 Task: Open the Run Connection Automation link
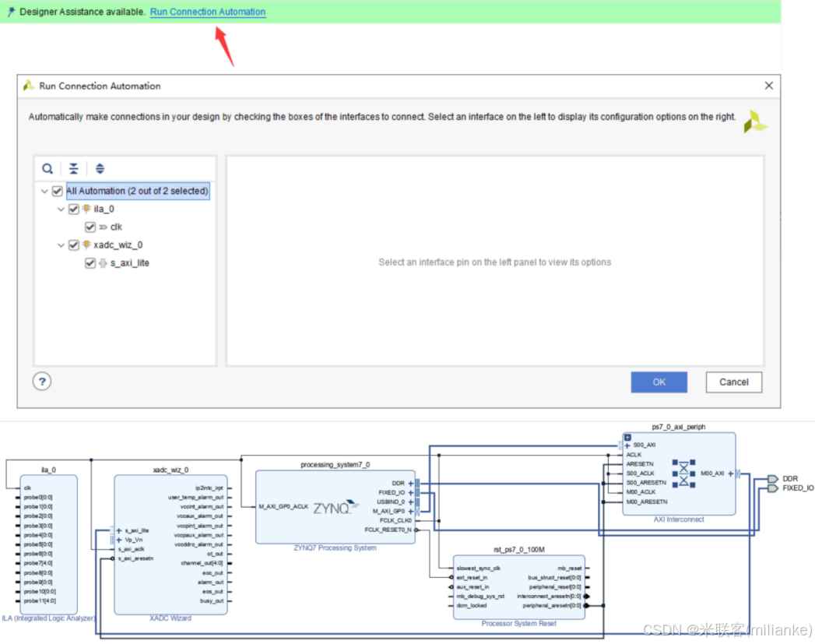[x=207, y=12]
